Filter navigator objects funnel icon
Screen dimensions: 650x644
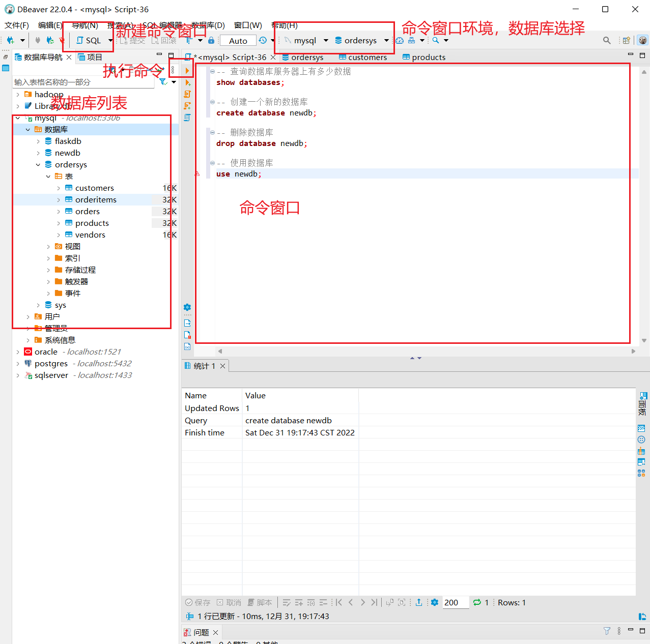(x=163, y=81)
